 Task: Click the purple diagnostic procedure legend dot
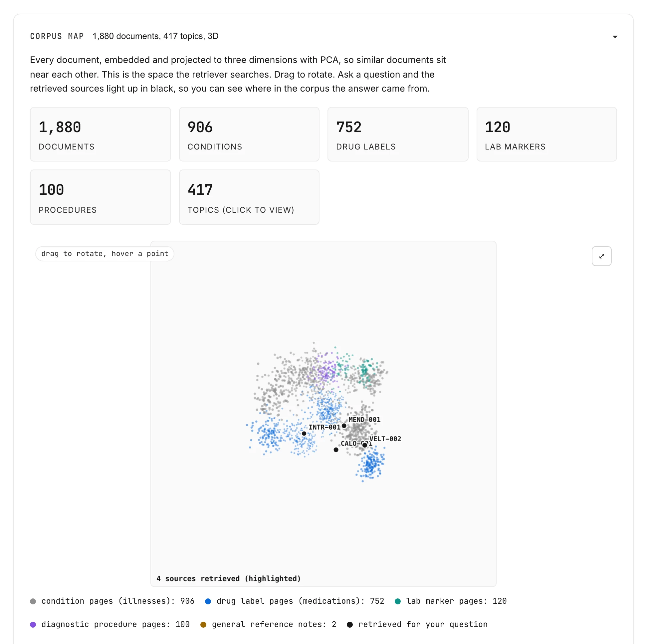point(33,625)
